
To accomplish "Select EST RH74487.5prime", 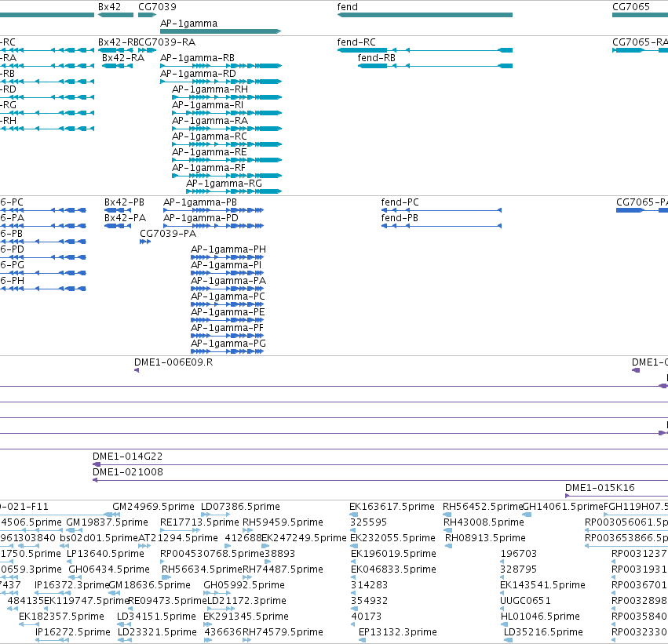I will [283, 569].
